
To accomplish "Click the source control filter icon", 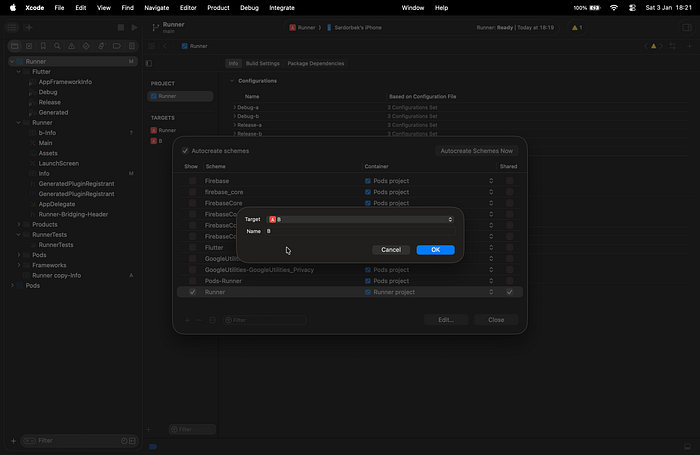I will (132, 441).
